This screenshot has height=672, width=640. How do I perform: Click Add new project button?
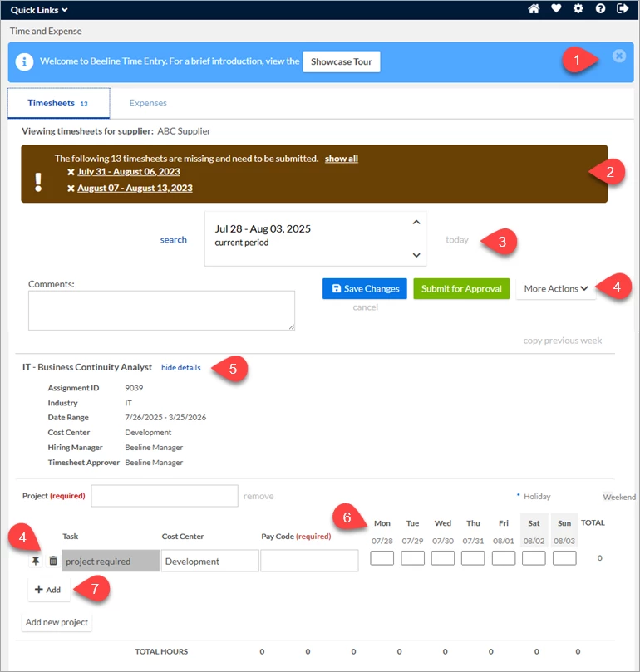57,622
